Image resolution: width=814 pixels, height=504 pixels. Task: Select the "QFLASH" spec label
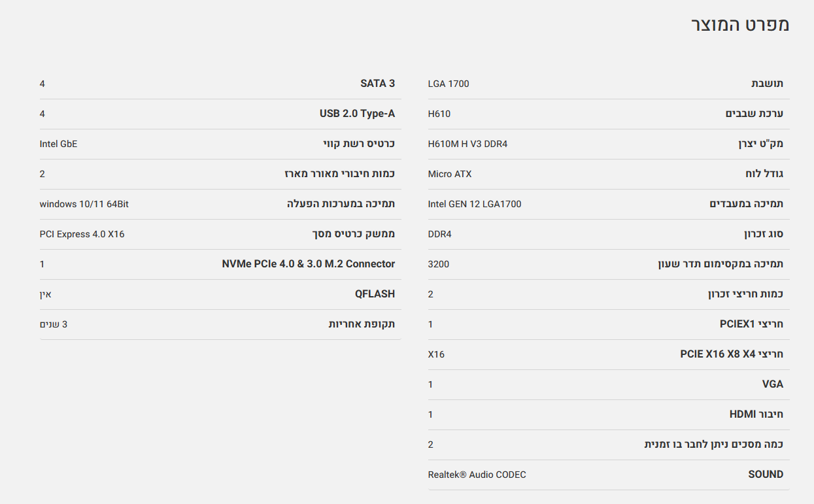tap(375, 294)
